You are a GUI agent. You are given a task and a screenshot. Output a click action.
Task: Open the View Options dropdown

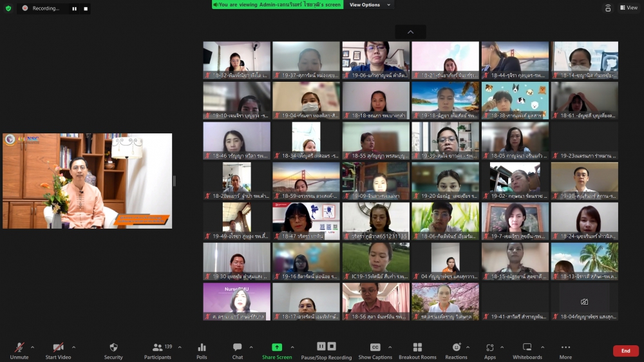(368, 5)
